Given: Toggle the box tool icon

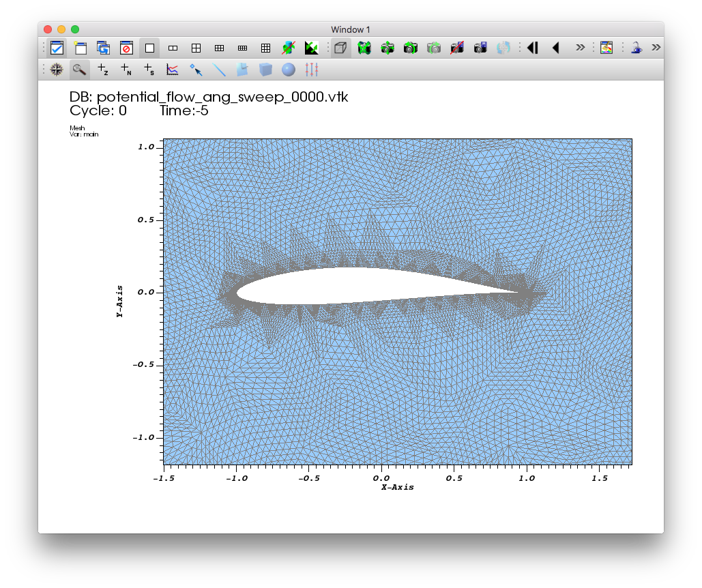Looking at the screenshot, I should (265, 70).
